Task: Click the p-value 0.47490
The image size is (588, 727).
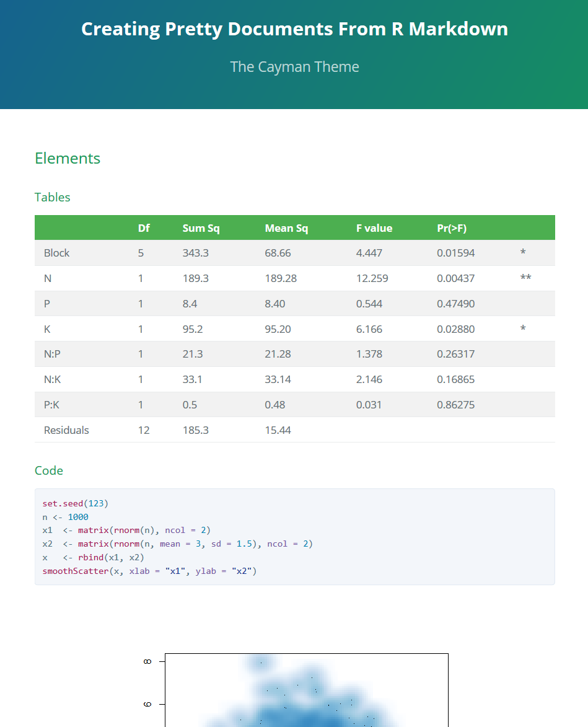Action: pos(456,304)
